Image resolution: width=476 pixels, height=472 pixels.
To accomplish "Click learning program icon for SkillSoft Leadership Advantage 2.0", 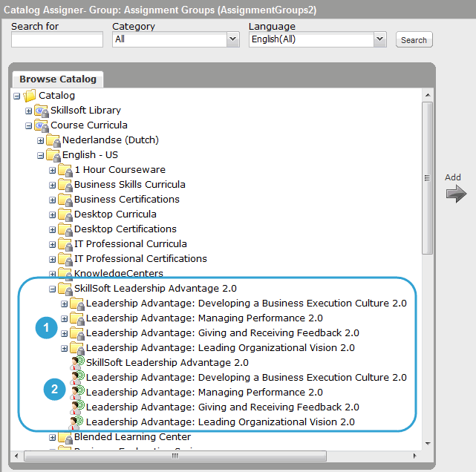I will tap(77, 363).
